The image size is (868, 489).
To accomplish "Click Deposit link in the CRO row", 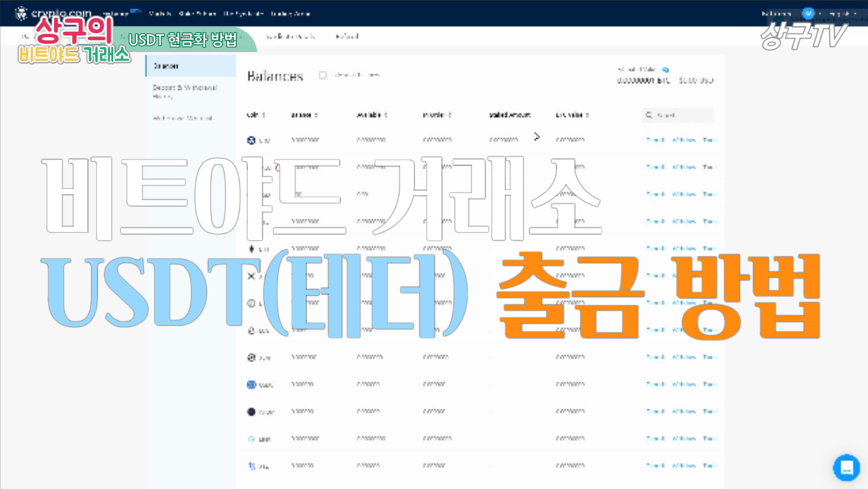I will pos(656,140).
